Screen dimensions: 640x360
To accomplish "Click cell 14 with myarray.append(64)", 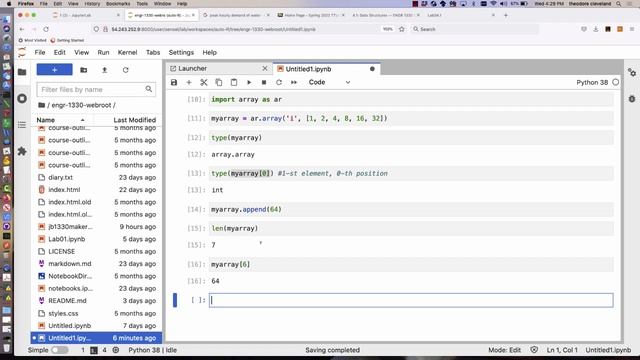I will coord(411,209).
